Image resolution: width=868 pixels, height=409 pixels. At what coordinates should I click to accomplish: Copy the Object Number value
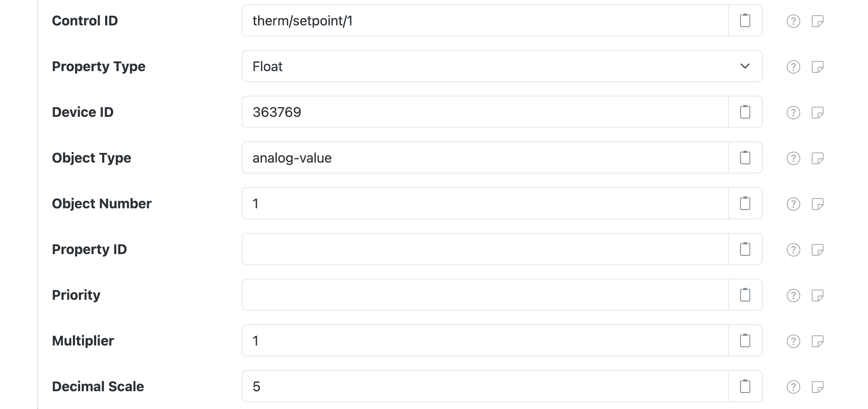746,203
